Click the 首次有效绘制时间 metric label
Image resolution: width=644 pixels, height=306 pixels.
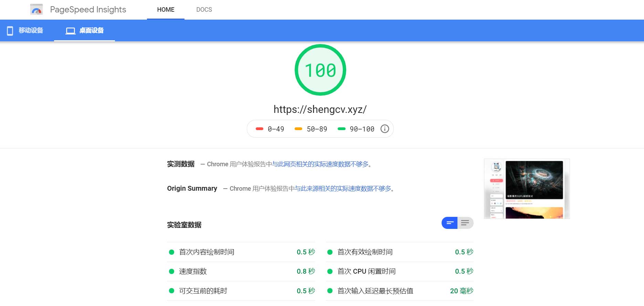point(365,252)
